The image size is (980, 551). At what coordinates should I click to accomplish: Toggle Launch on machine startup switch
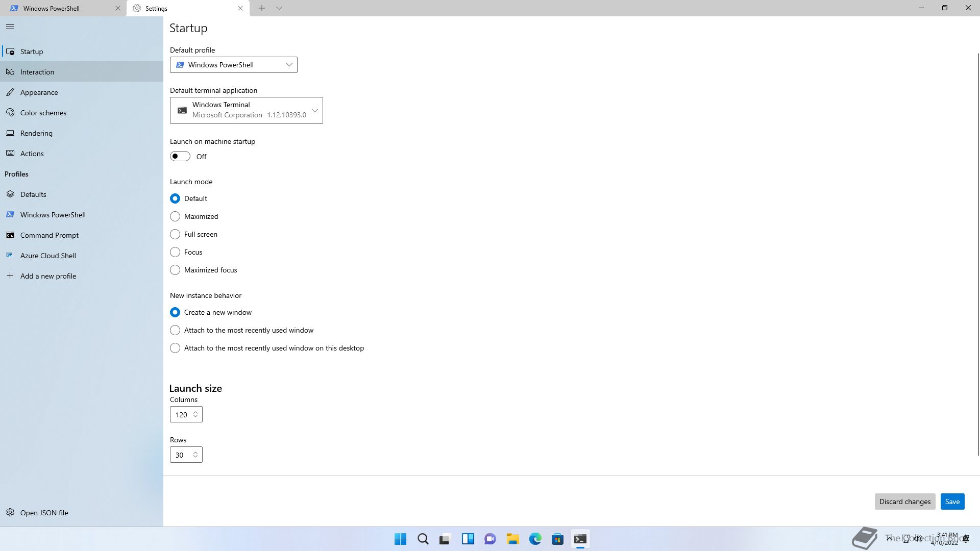(180, 156)
